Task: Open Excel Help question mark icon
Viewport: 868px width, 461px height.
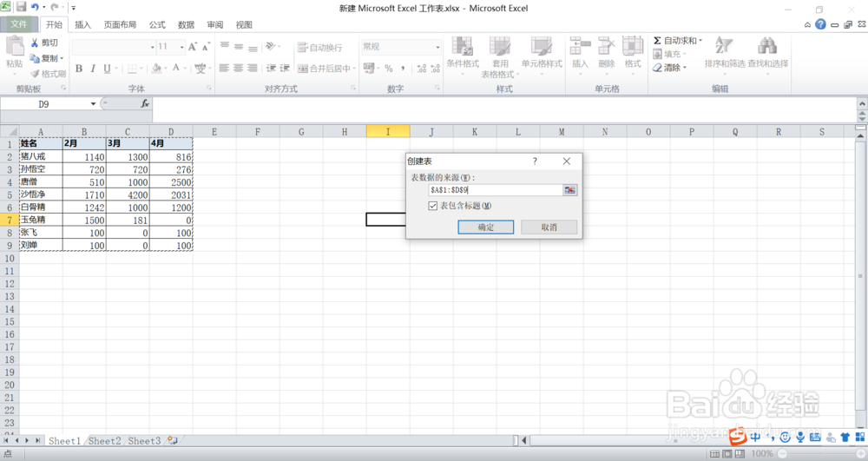Action: tap(820, 24)
